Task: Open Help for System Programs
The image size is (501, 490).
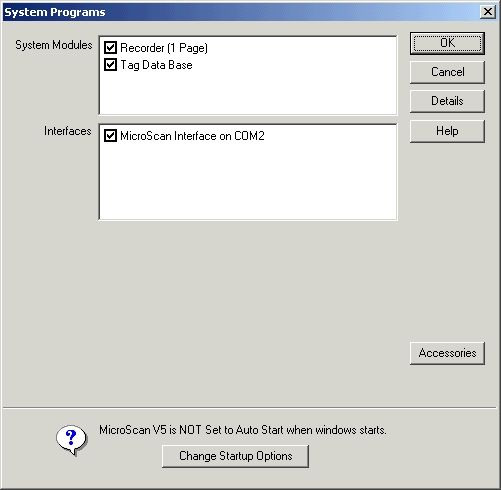Action: pyautogui.click(x=447, y=131)
